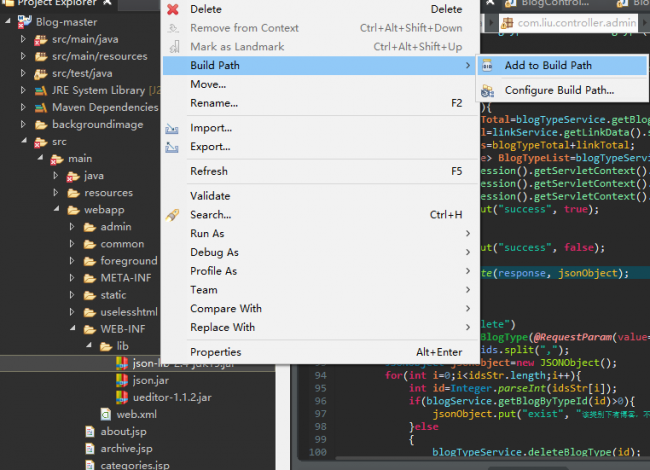The image size is (650, 470).
Task: Click the Blog-master project icon
Action: click(x=24, y=22)
